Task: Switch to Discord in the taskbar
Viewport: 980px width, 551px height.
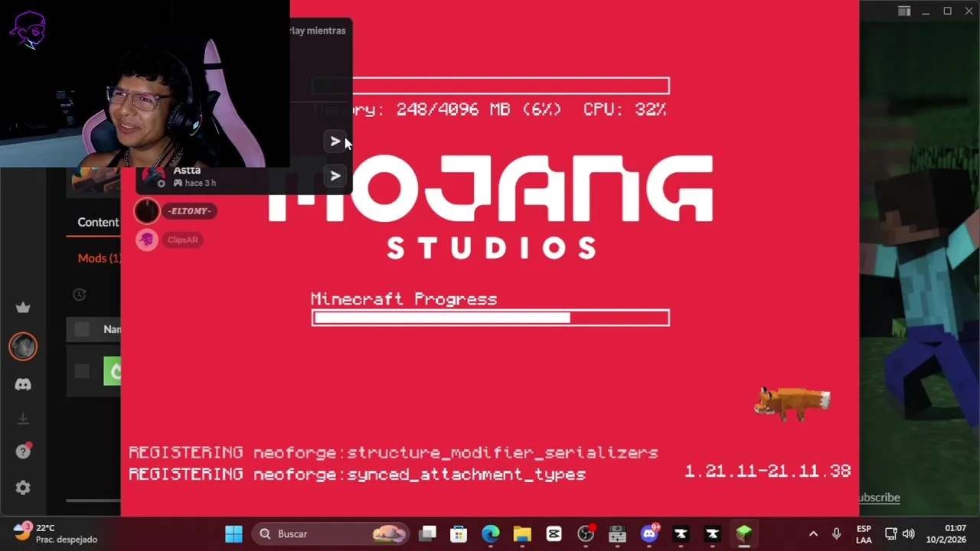Action: point(649,533)
